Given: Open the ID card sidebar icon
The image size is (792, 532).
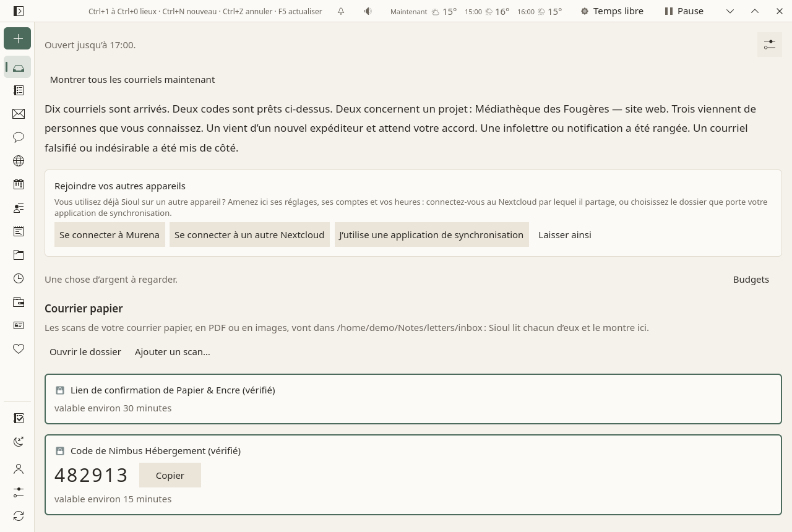Looking at the screenshot, I should [19, 325].
